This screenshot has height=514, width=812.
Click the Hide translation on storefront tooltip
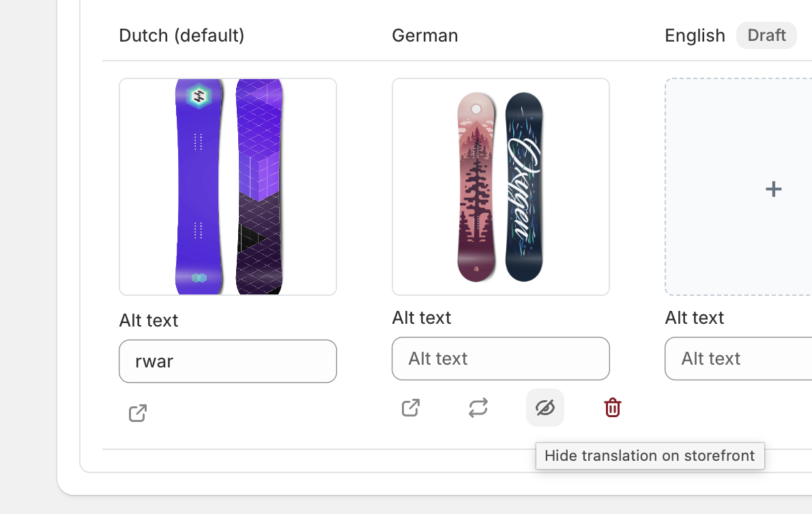pos(650,456)
